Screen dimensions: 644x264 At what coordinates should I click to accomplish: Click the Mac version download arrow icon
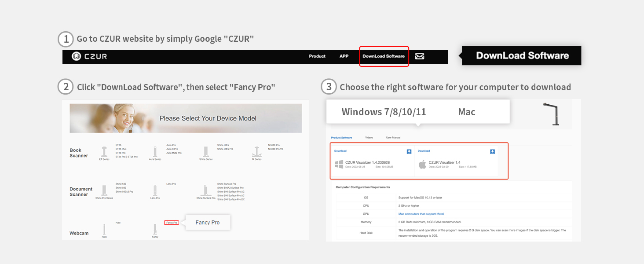coord(492,151)
